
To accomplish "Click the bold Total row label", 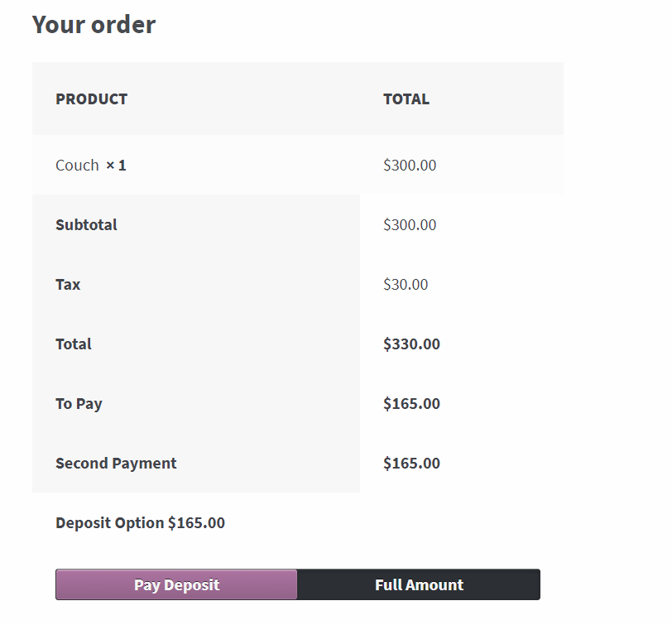I will [74, 344].
